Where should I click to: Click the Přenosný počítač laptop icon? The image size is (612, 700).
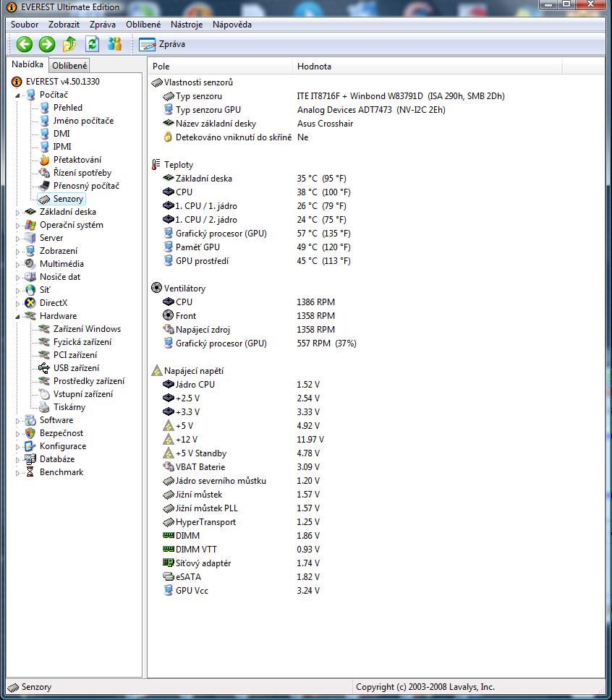click(x=44, y=186)
